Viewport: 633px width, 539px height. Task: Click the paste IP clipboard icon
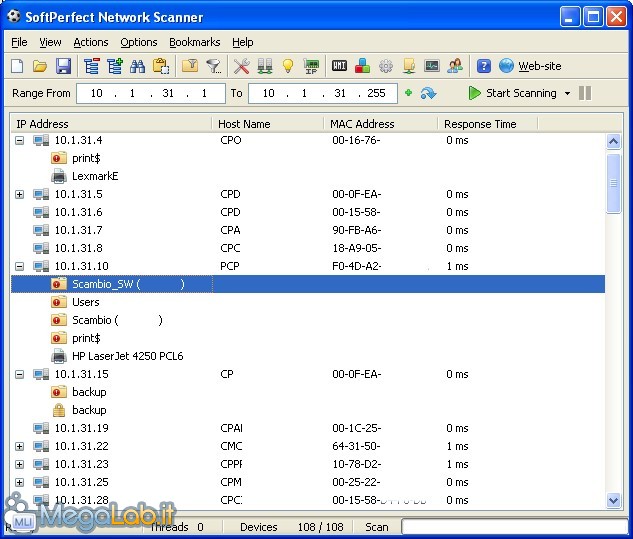pos(161,66)
